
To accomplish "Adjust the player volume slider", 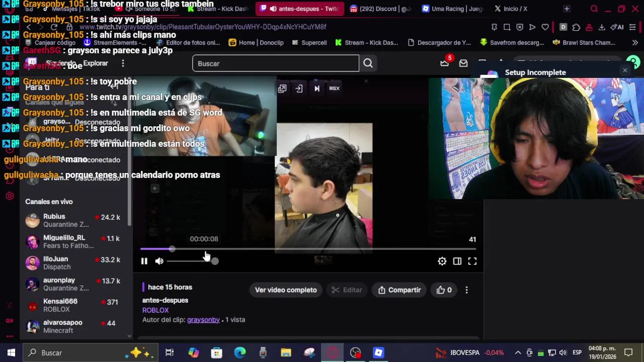I will click(192, 261).
